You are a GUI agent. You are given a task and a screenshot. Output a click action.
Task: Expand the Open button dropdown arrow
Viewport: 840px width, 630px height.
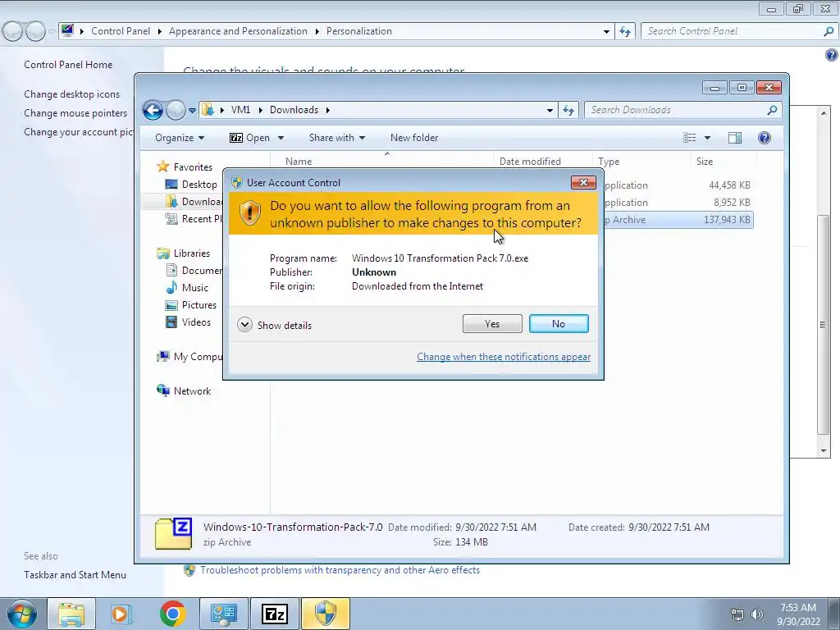tap(281, 138)
